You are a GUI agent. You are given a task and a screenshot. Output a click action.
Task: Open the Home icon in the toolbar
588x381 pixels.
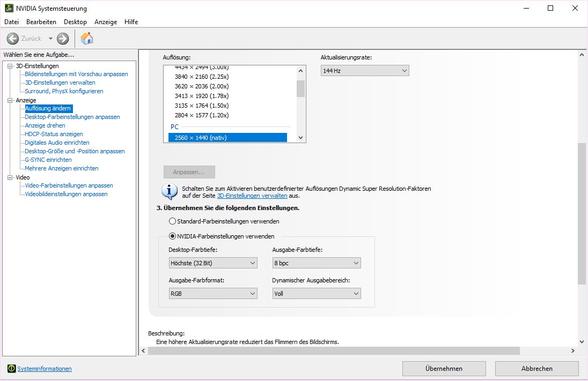[86, 38]
